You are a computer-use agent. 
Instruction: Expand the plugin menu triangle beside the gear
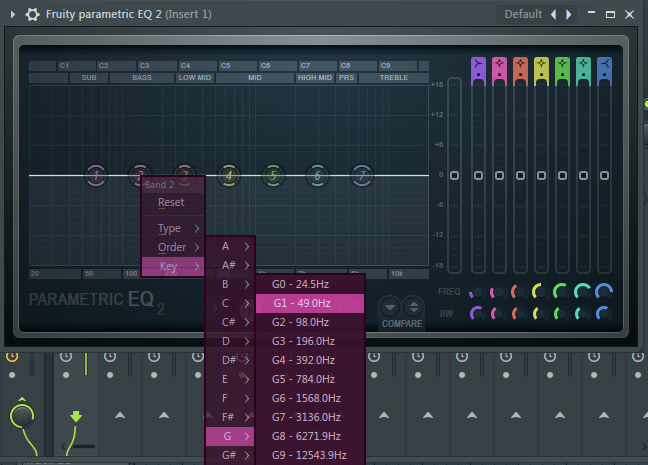point(14,15)
